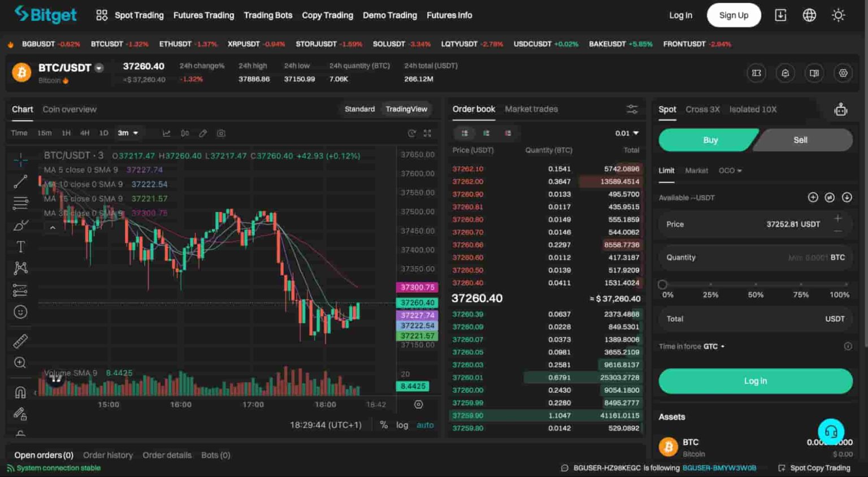Open chart fullscreen mode icon

coord(427,133)
